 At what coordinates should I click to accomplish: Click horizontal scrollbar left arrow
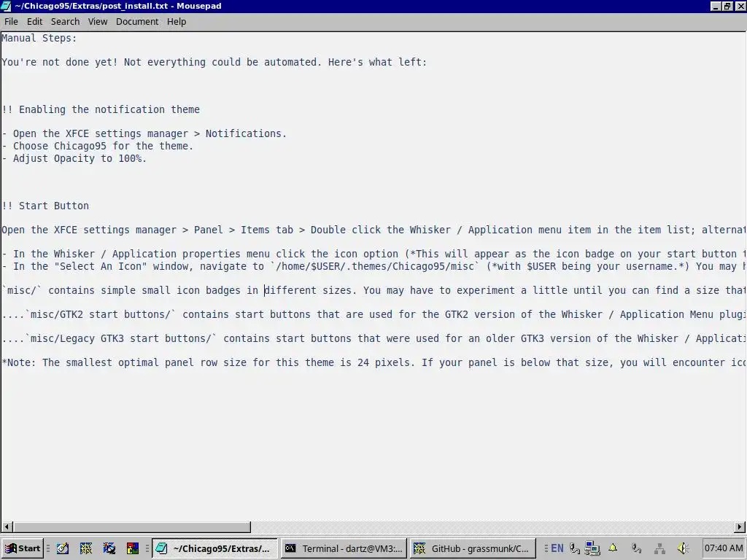click(x=7, y=526)
